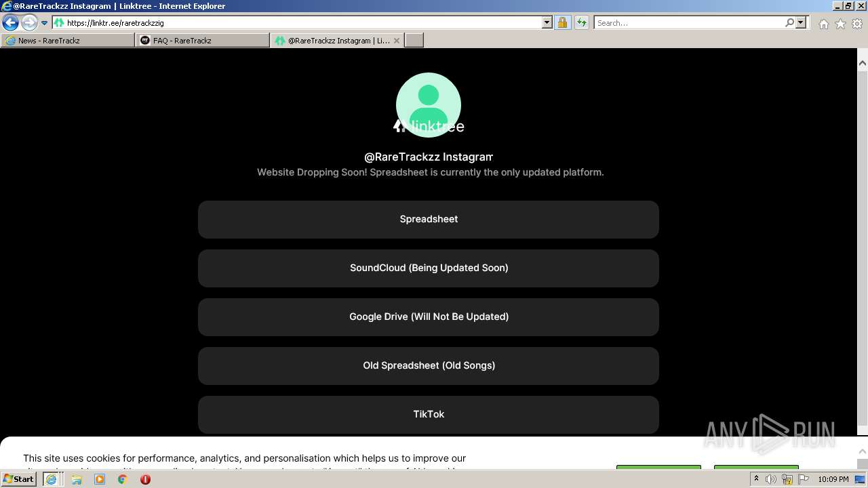Switch to the FAQ - RareTrackz tab
The image size is (868, 488).
(202, 41)
